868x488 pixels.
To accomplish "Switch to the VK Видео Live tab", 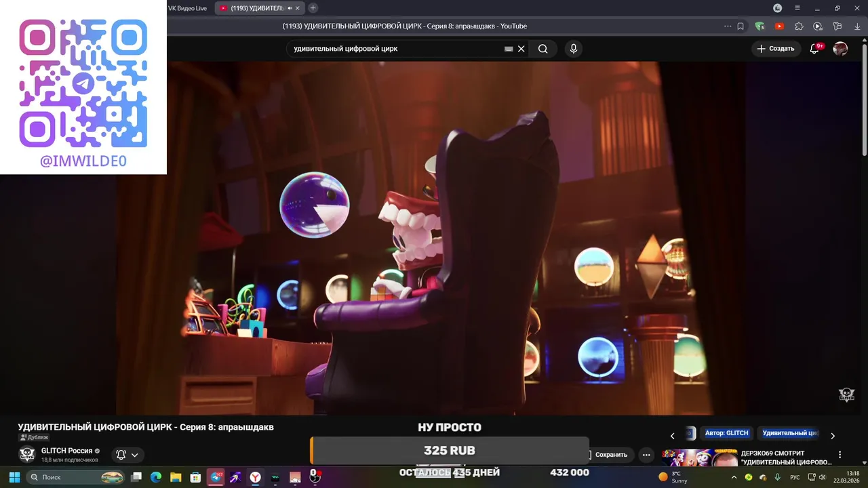I will click(187, 8).
